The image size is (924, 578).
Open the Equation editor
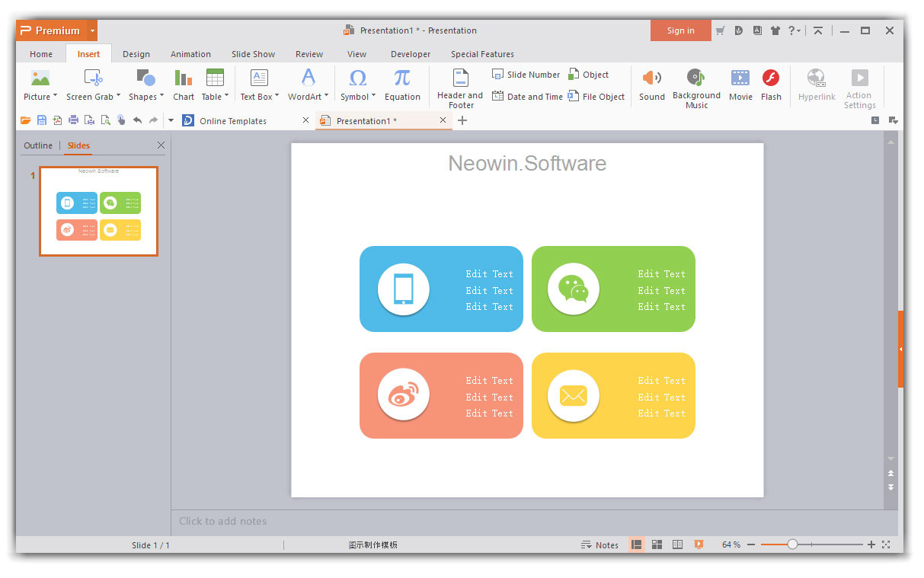(x=402, y=84)
